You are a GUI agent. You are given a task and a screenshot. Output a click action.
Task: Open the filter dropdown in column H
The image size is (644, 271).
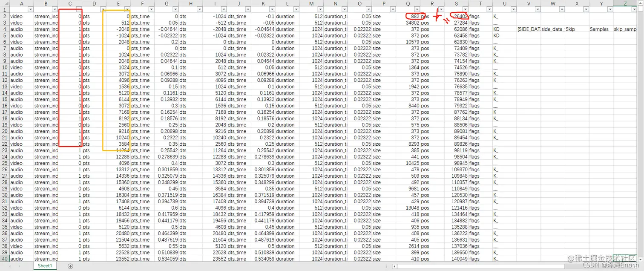pos(200,10)
